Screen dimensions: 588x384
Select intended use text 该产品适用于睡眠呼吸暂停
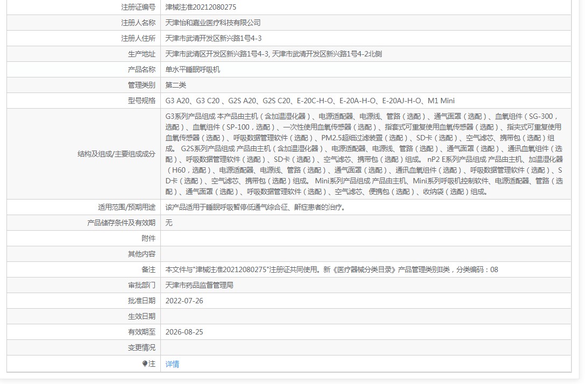[256, 208]
